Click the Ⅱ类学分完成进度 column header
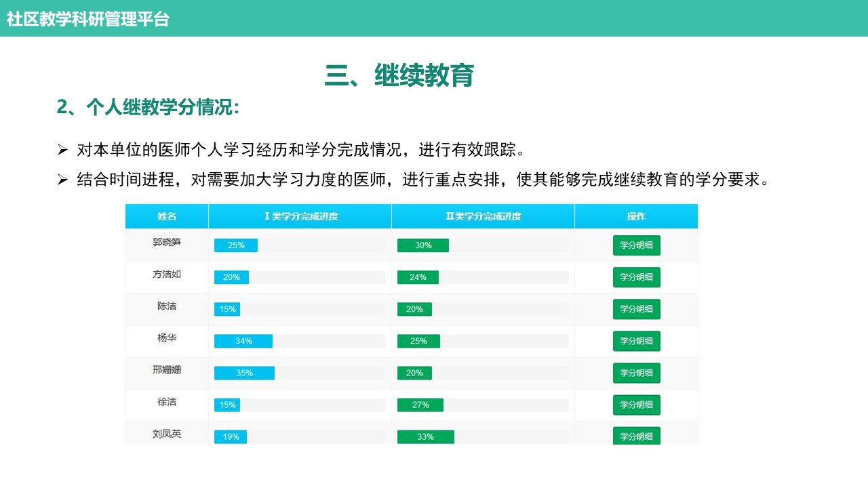The image size is (868, 488). tap(484, 216)
